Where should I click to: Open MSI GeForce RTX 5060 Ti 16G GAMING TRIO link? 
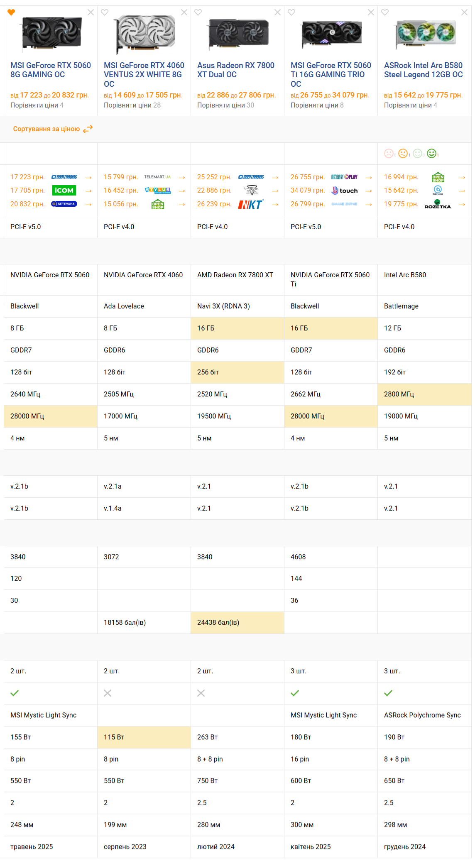[331, 75]
